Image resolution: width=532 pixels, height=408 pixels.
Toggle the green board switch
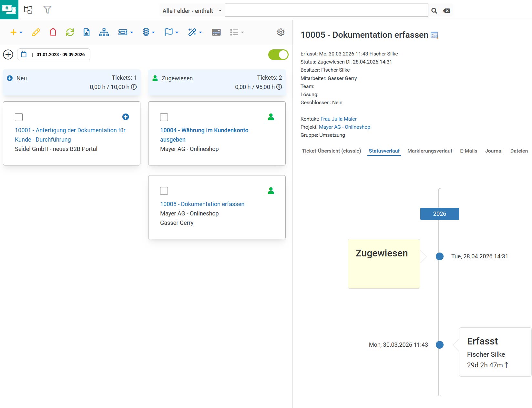coord(278,55)
